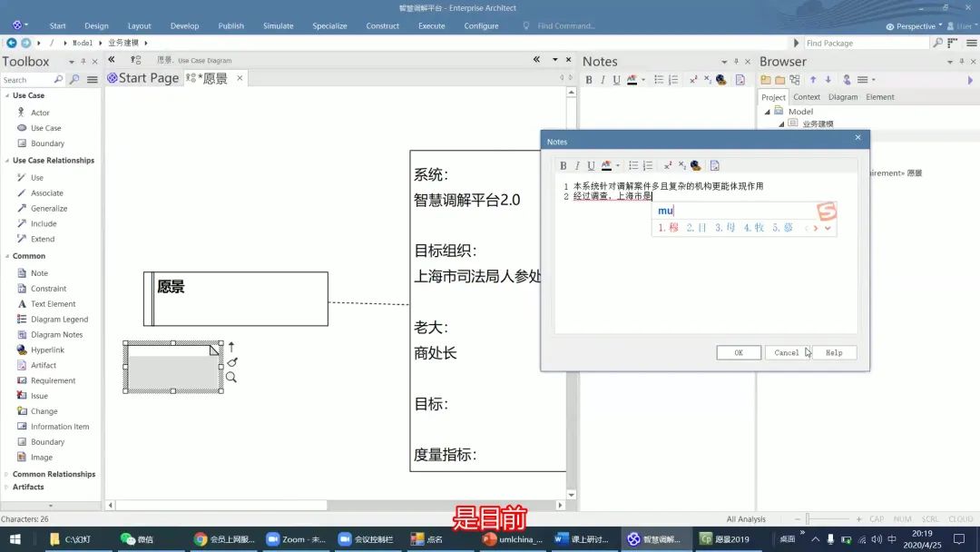The width and height of the screenshot is (980, 552).
Task: Insert bullet list in Notes dialog
Action: pyautogui.click(x=633, y=165)
